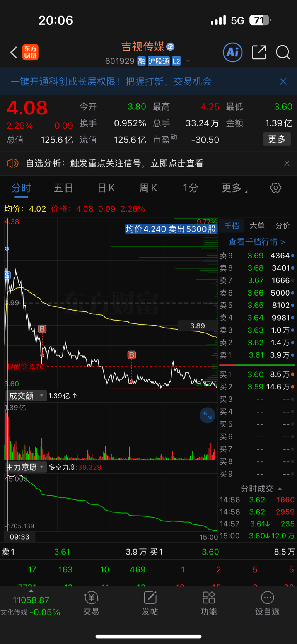Viewport: 297px width, 644px height.
Task: Tap the share export icon
Action: click(x=259, y=52)
